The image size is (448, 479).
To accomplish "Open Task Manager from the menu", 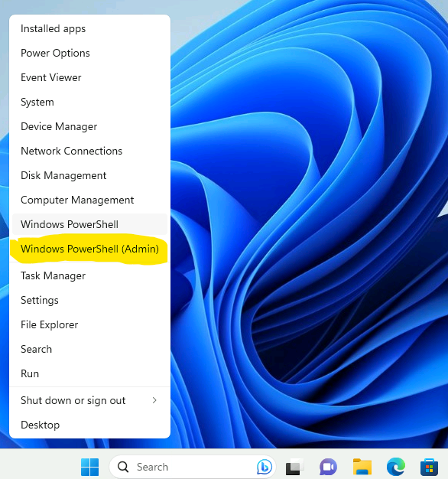I will click(x=89, y=275).
